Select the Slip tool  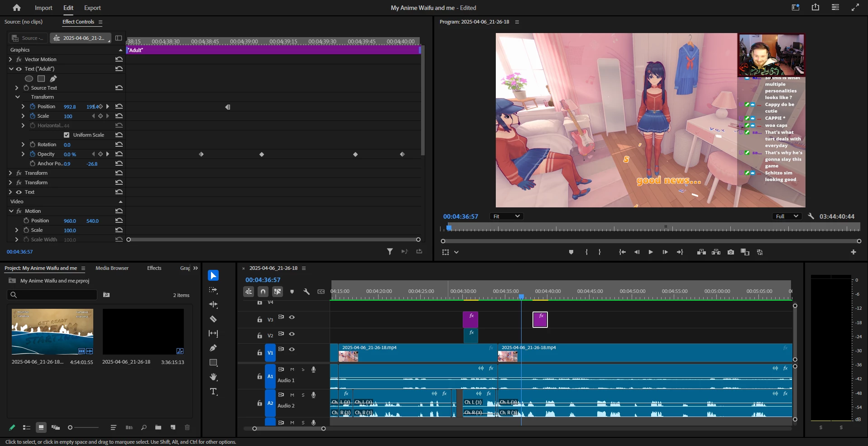(x=213, y=333)
